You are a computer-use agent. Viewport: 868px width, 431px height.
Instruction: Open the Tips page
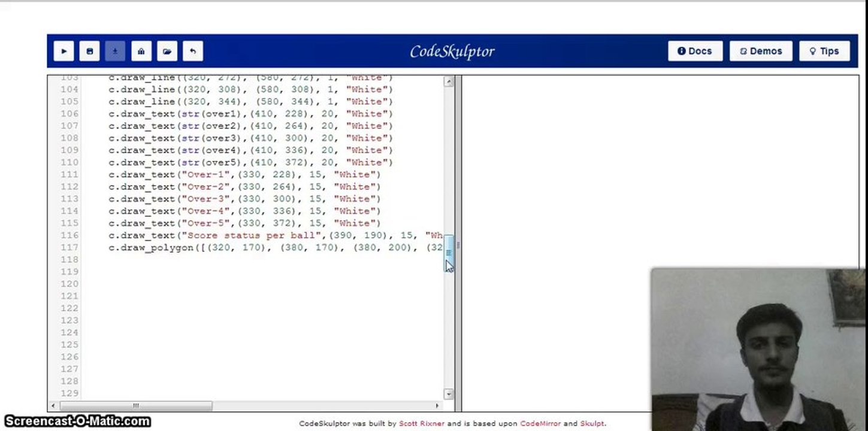824,51
